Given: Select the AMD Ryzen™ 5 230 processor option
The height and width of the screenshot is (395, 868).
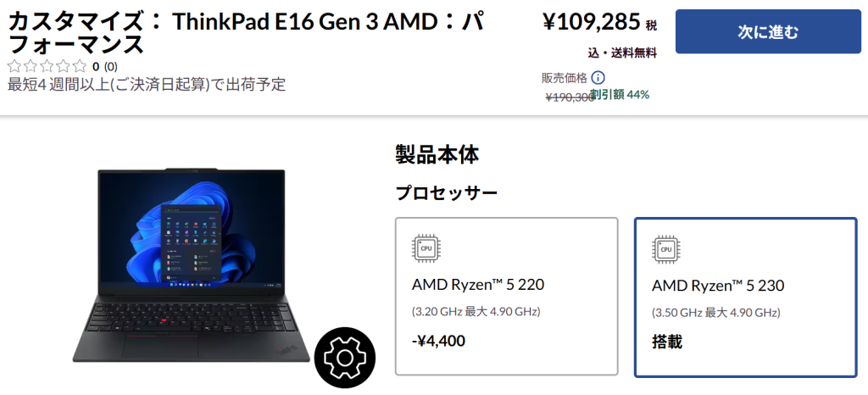Looking at the screenshot, I should tap(746, 298).
